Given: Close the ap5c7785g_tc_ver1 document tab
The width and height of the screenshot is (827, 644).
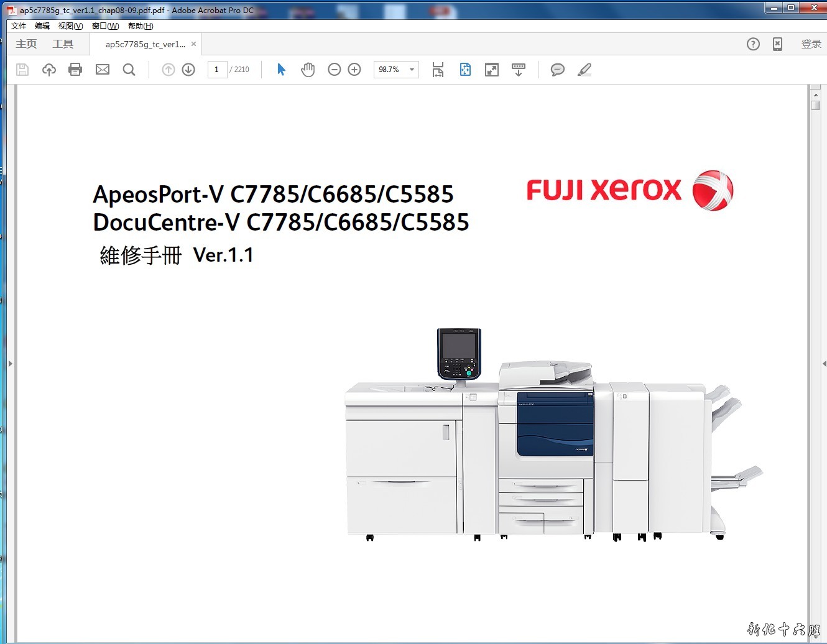Looking at the screenshot, I should [x=194, y=44].
